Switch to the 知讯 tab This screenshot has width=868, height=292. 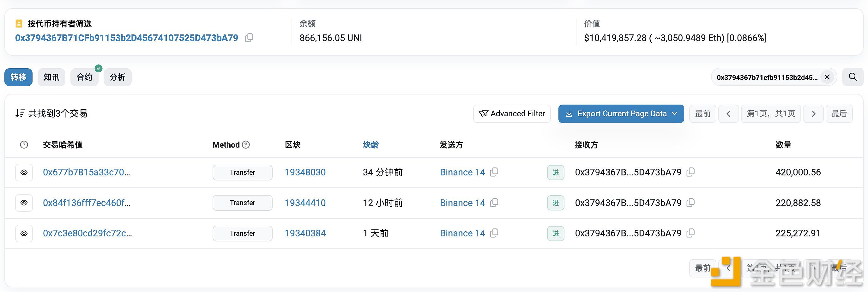pos(51,77)
